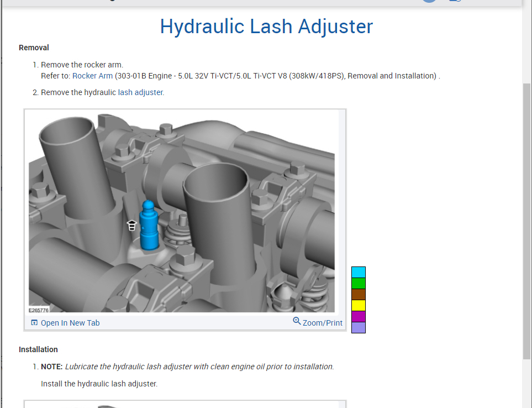
Task: Select the cyan color swatch
Action: coord(359,272)
